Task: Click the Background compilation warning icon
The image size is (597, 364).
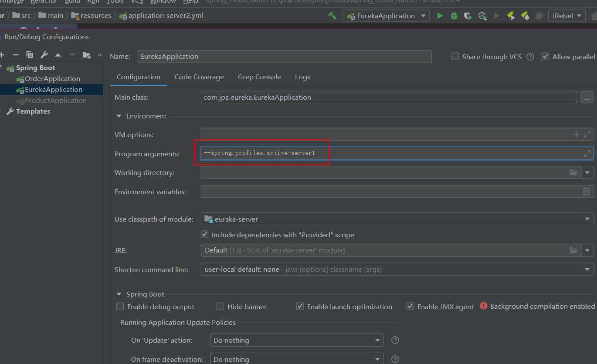Action: point(483,306)
